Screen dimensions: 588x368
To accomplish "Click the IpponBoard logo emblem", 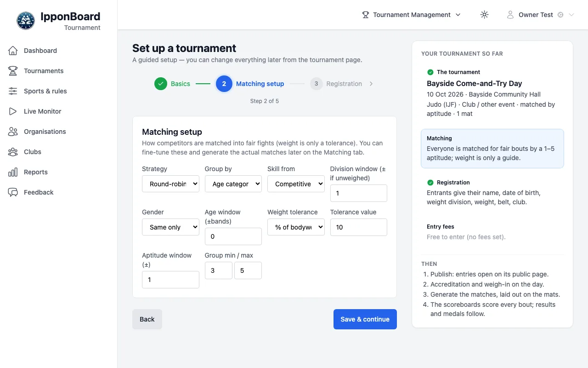I will tap(26, 21).
